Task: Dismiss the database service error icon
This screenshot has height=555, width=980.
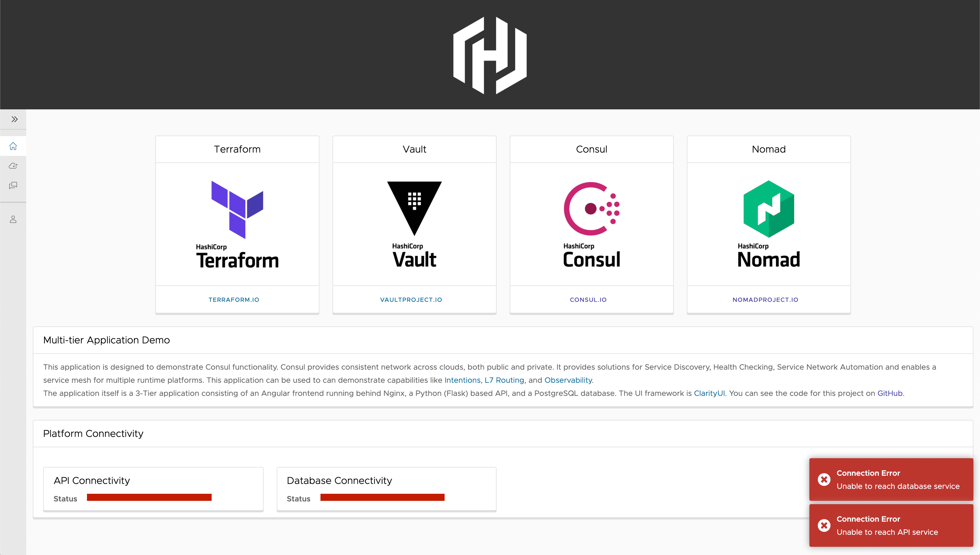Action: tap(824, 479)
